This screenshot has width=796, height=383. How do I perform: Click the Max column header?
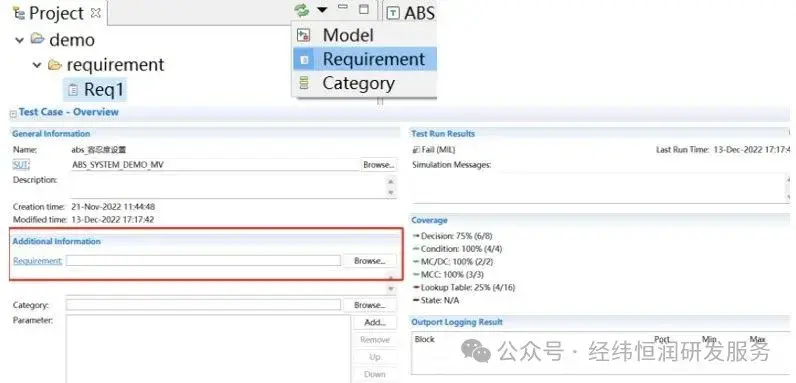coord(757,339)
